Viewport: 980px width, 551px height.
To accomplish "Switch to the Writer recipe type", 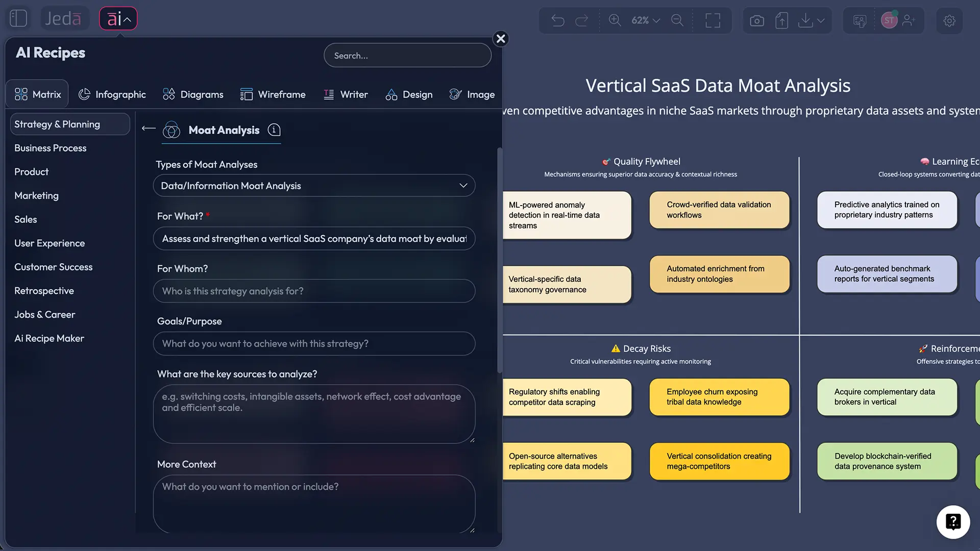I will tap(346, 94).
